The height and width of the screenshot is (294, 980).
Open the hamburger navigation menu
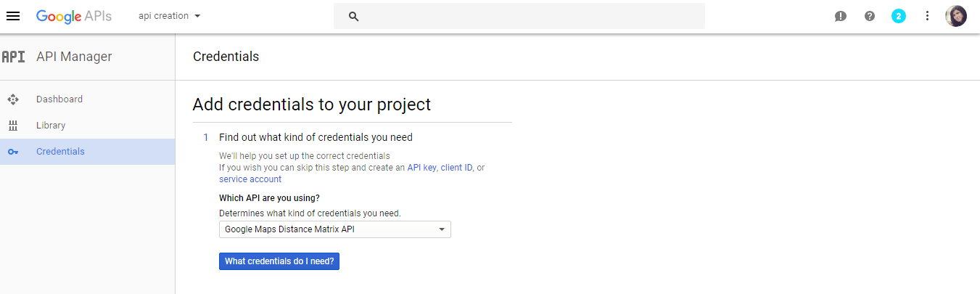coord(13,16)
